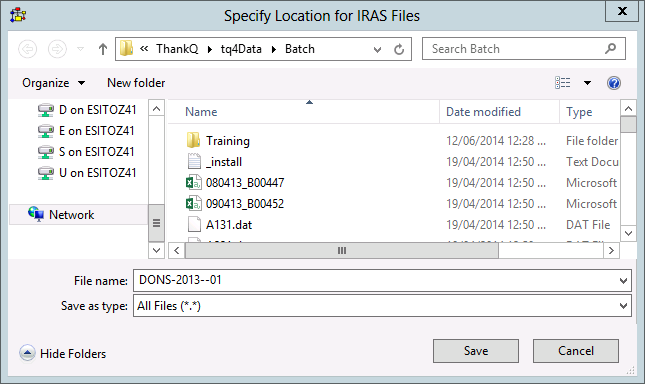
Task: Click file list scroll up arrow
Action: tap(628, 109)
